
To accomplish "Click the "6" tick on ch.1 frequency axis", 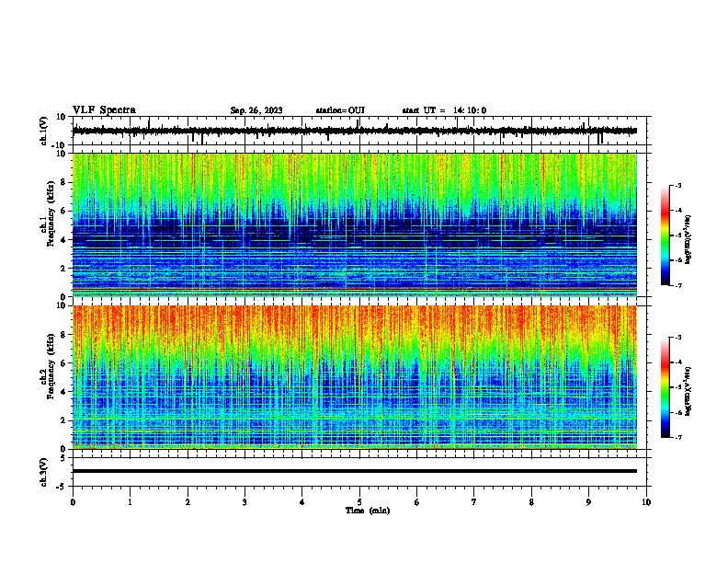I will pos(63,211).
